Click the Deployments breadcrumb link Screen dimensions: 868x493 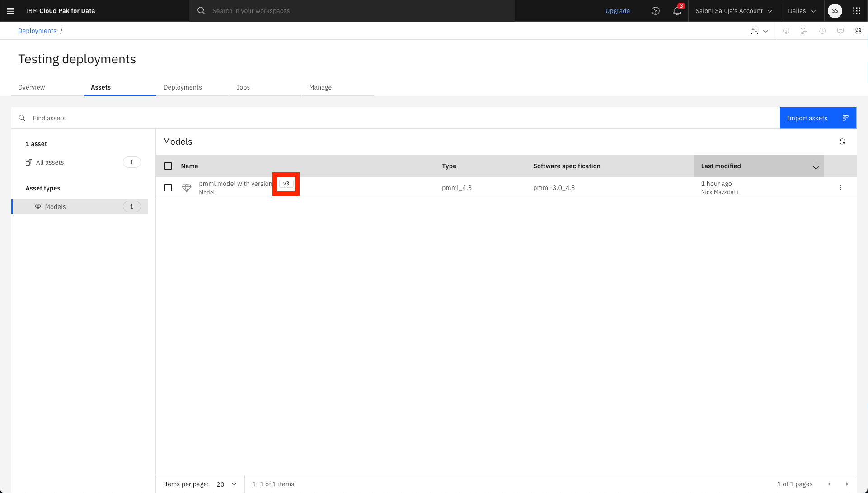point(37,30)
